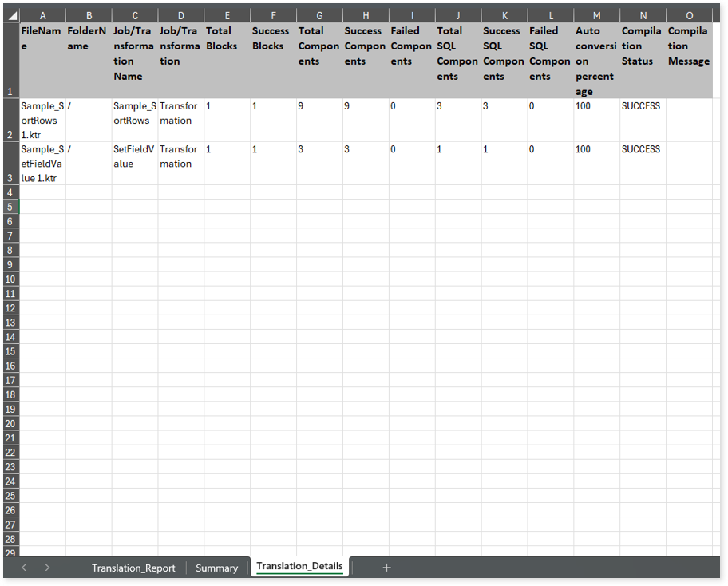
Task: Select the Translation_Details sheet tab
Action: (299, 567)
